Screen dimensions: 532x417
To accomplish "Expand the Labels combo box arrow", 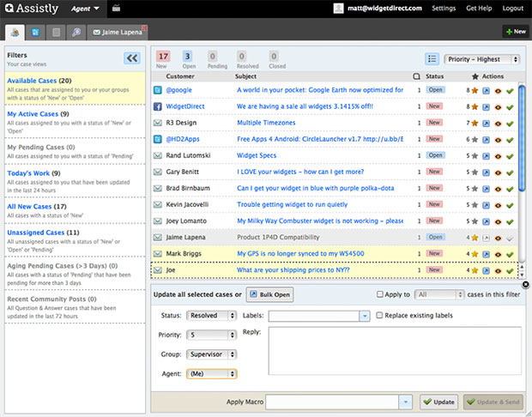I will [365, 316].
